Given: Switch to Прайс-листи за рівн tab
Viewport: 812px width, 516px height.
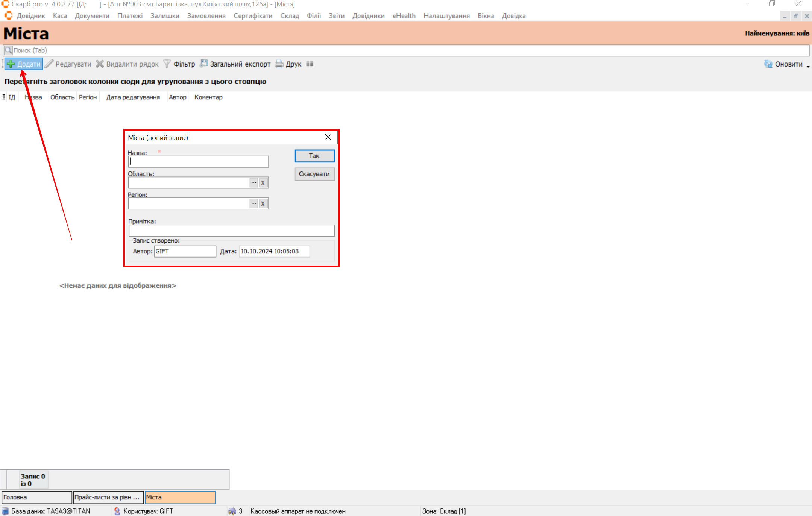Looking at the screenshot, I should 108,497.
